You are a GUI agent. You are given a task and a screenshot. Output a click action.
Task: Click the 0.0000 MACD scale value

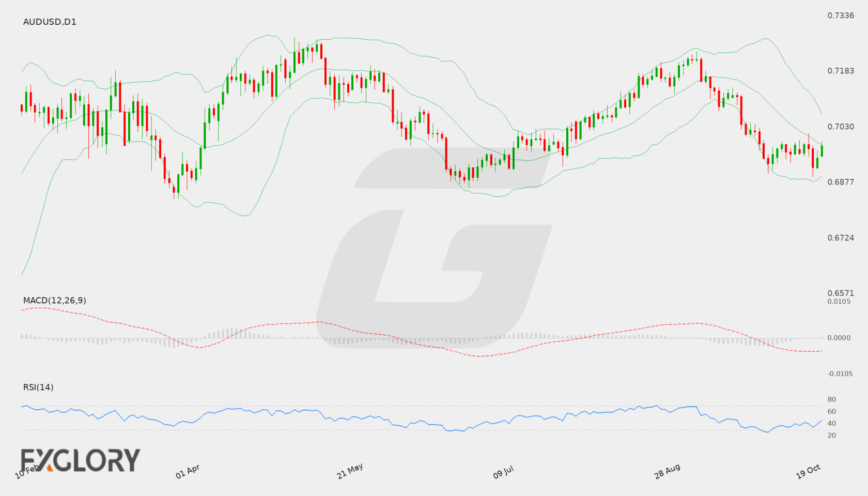click(839, 337)
